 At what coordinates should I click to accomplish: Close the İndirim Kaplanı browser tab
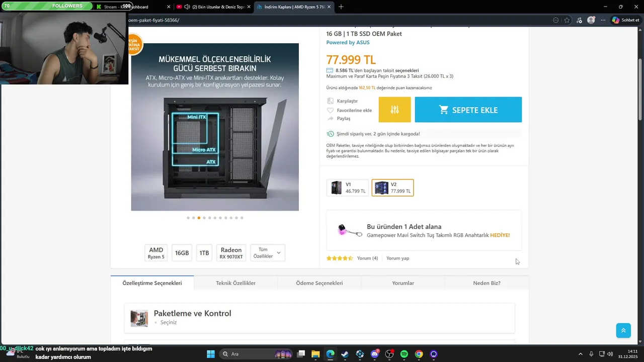(329, 7)
